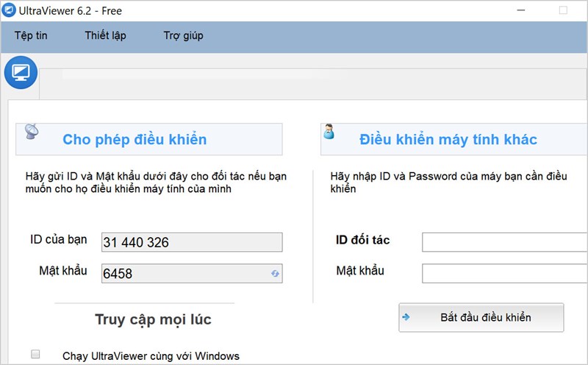This screenshot has width=588, height=365.
Task: Click the satellite dish icon
Action: (x=32, y=132)
